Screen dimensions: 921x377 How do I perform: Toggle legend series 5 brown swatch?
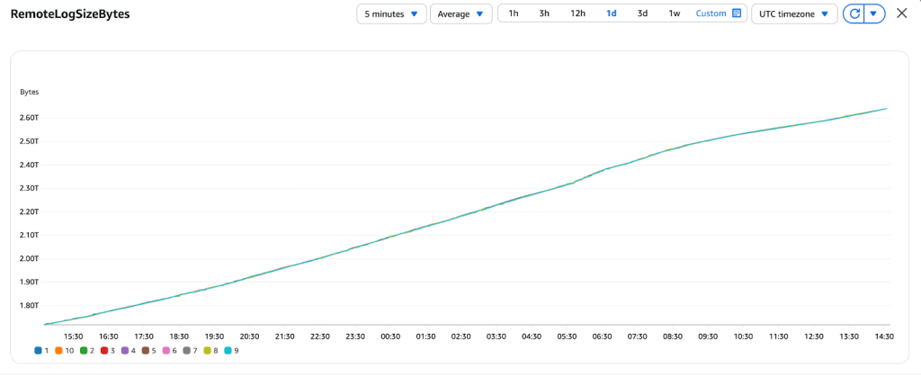145,351
